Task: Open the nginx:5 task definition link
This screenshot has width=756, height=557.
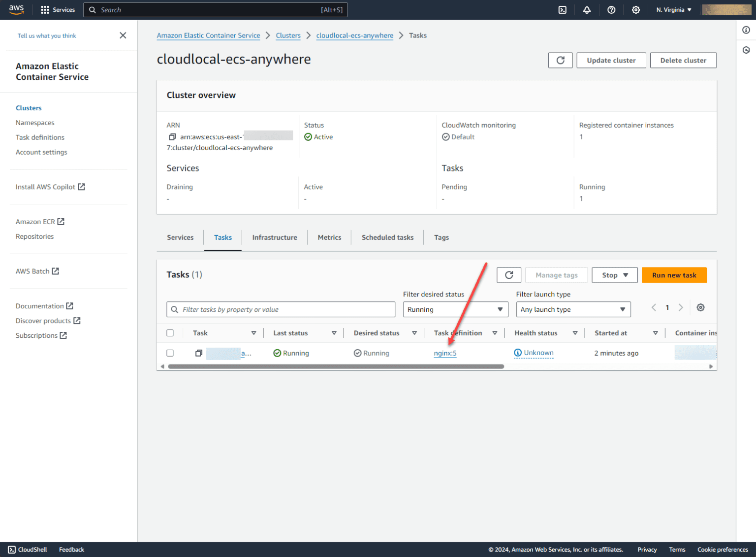Action: [445, 353]
